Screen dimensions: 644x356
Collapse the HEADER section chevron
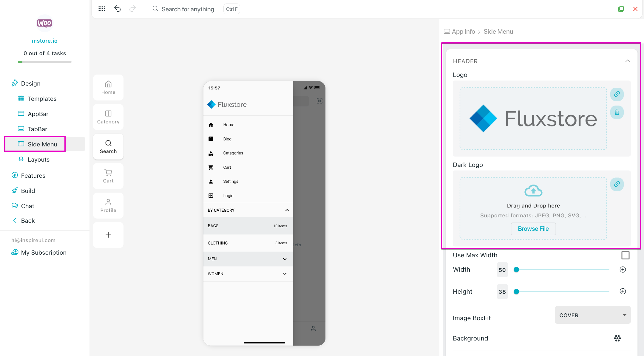628,61
